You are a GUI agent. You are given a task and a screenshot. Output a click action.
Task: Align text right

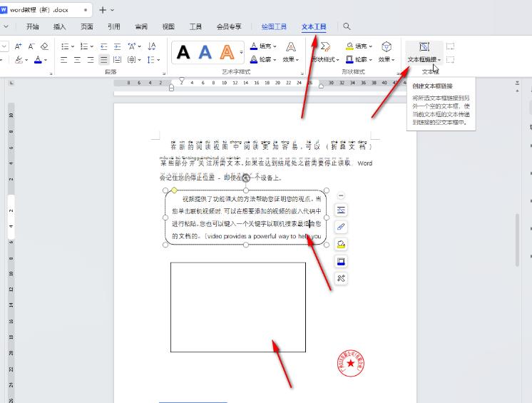coord(91,60)
